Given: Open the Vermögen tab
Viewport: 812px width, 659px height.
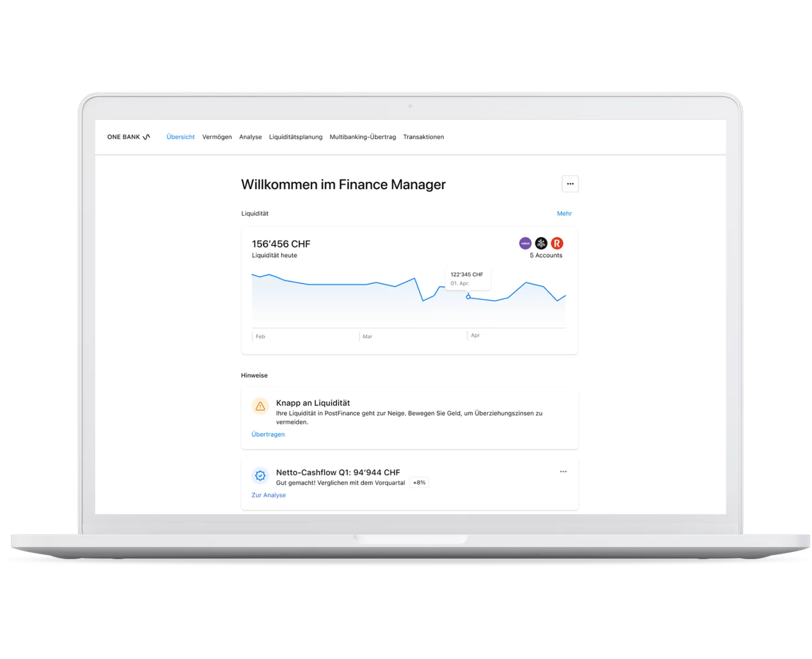Looking at the screenshot, I should click(217, 137).
